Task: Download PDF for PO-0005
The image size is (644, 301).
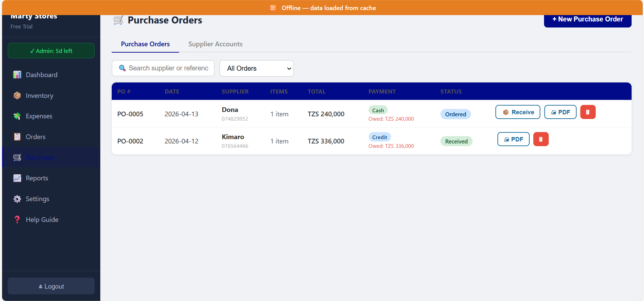Action: point(560,112)
